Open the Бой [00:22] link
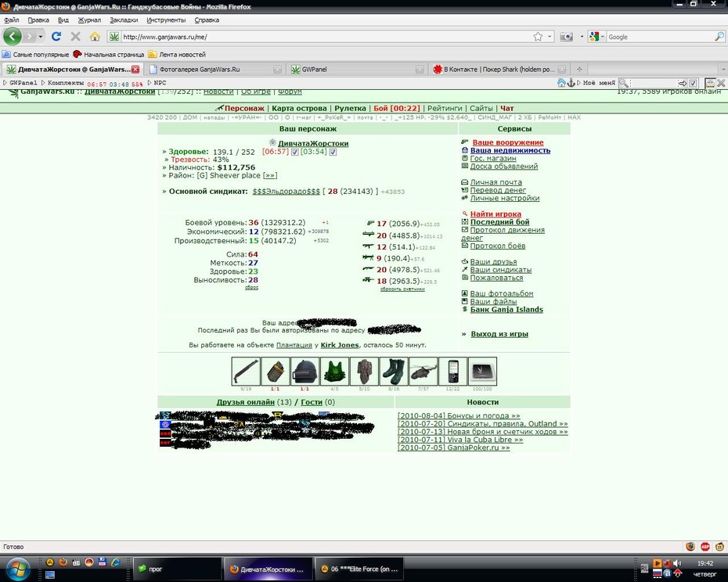Image resolution: width=728 pixels, height=582 pixels. click(397, 108)
